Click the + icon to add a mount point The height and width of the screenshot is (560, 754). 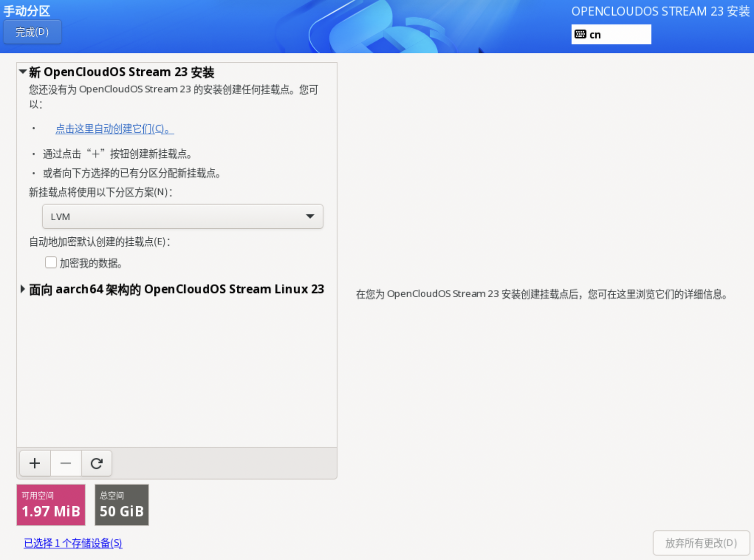34,463
